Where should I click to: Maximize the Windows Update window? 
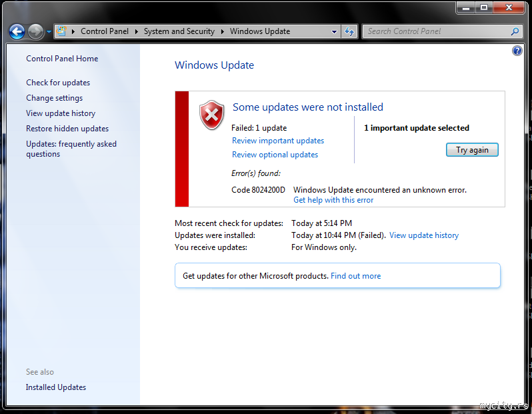(x=484, y=8)
